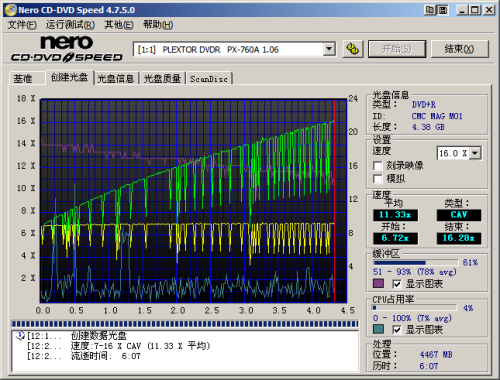Click the 创建数据光盘 log entry

pos(99,336)
